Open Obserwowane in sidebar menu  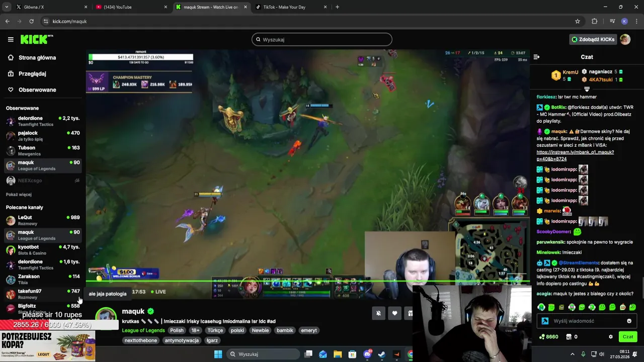pyautogui.click(x=37, y=89)
